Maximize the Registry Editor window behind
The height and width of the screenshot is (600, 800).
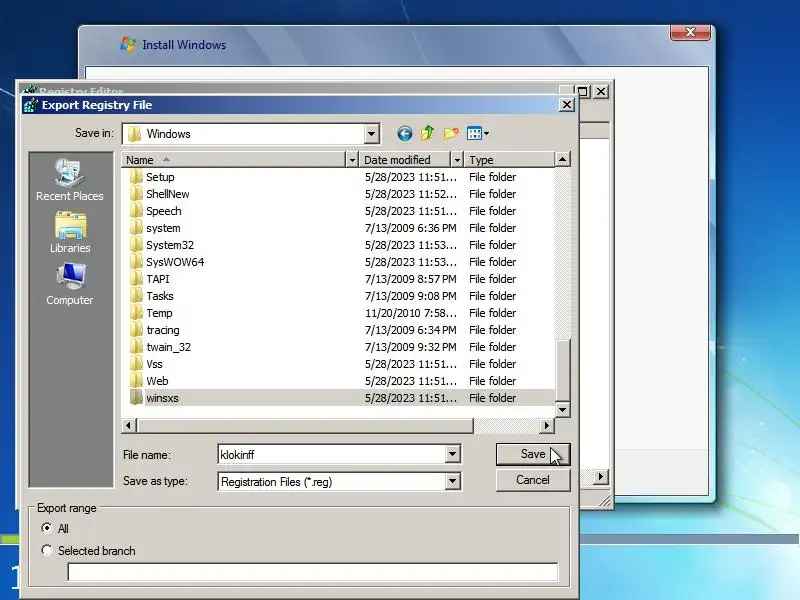coord(583,91)
